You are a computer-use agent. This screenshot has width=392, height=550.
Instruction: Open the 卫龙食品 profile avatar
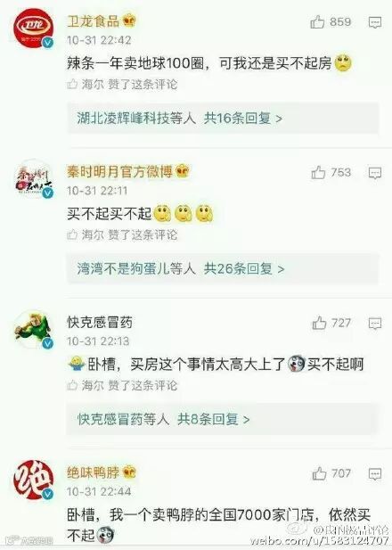click(33, 28)
